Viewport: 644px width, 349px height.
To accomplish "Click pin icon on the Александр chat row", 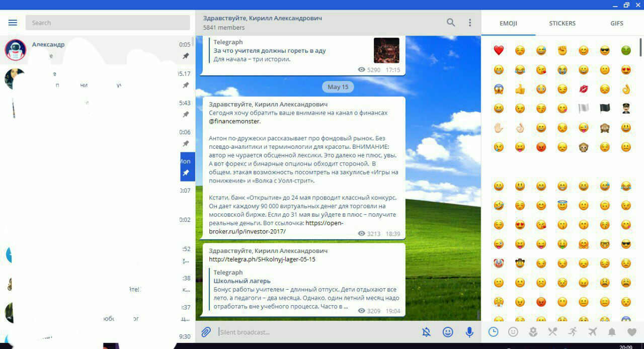I will click(186, 56).
